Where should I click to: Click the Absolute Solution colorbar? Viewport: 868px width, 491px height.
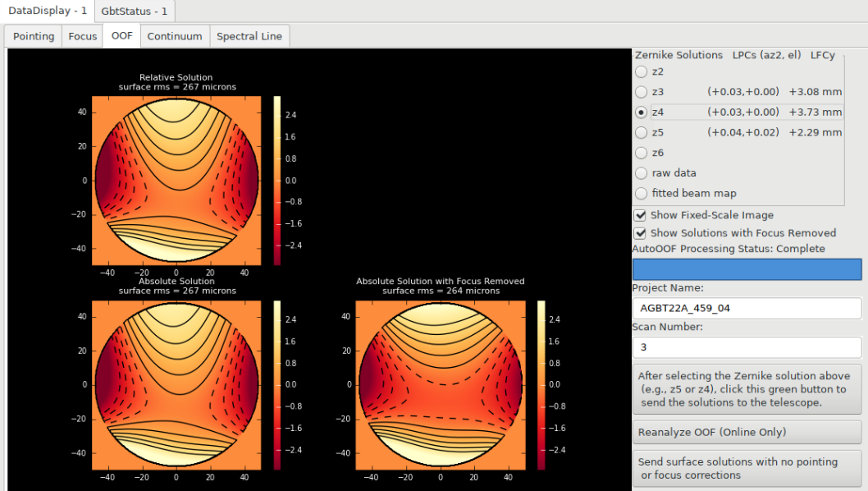276,385
